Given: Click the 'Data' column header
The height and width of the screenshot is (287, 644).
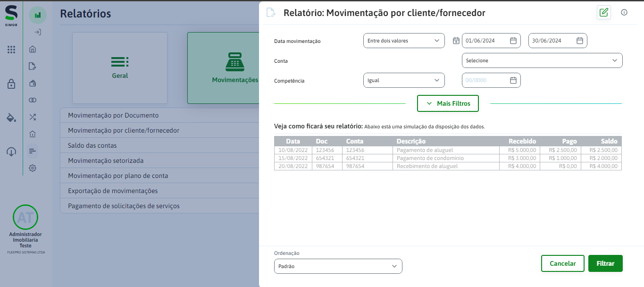Looking at the screenshot, I should pyautogui.click(x=293, y=141).
